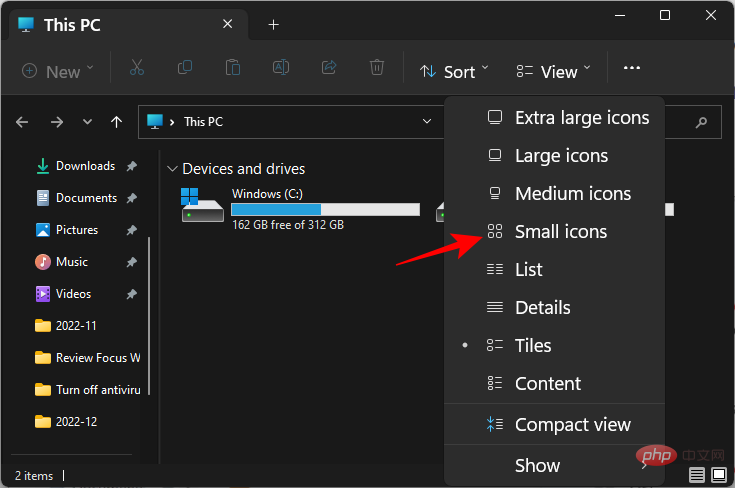Click the Cut scissors icon
Viewport: 735px width, 488px height.
point(136,68)
